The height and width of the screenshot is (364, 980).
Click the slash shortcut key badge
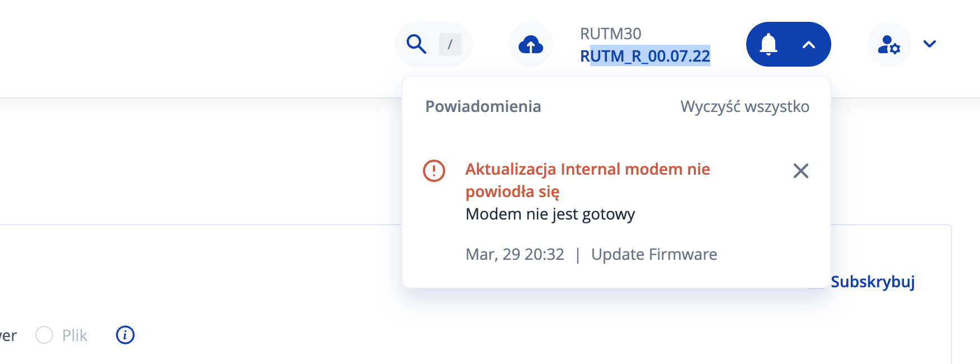coord(450,44)
